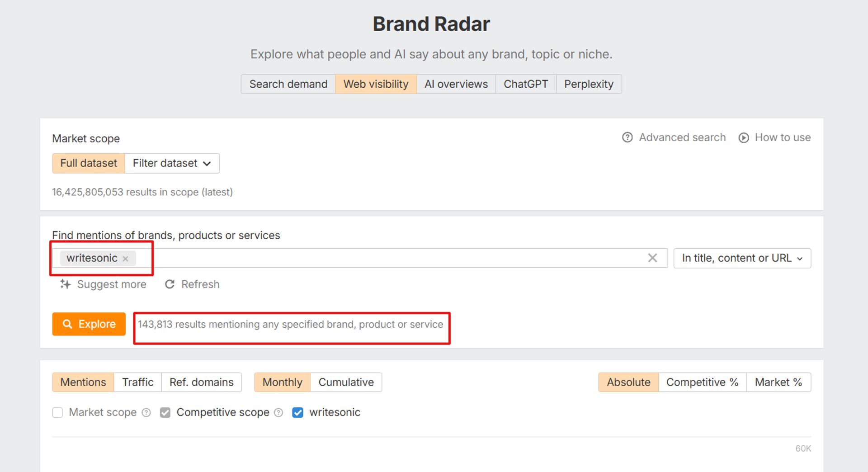Viewport: 868px width, 472px height.
Task: Select the Web visibility tab
Action: coord(376,84)
